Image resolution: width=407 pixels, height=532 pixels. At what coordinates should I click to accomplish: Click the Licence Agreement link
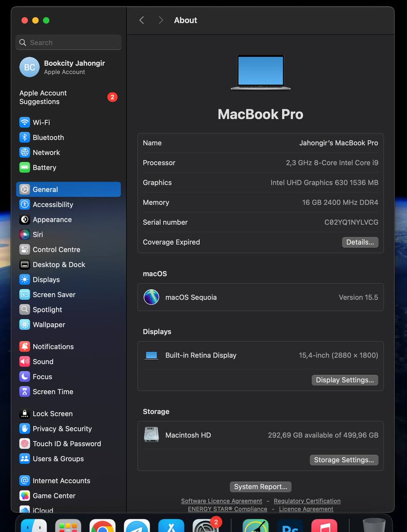(x=306, y=509)
